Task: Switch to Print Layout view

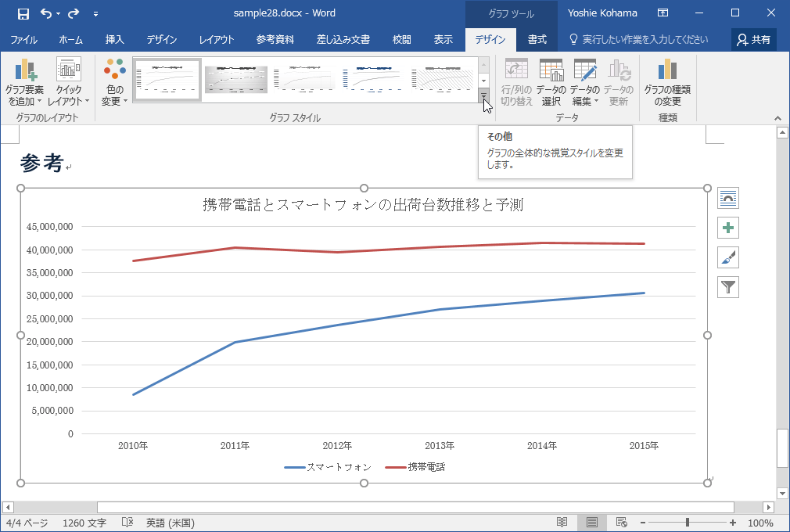Action: pyautogui.click(x=592, y=523)
